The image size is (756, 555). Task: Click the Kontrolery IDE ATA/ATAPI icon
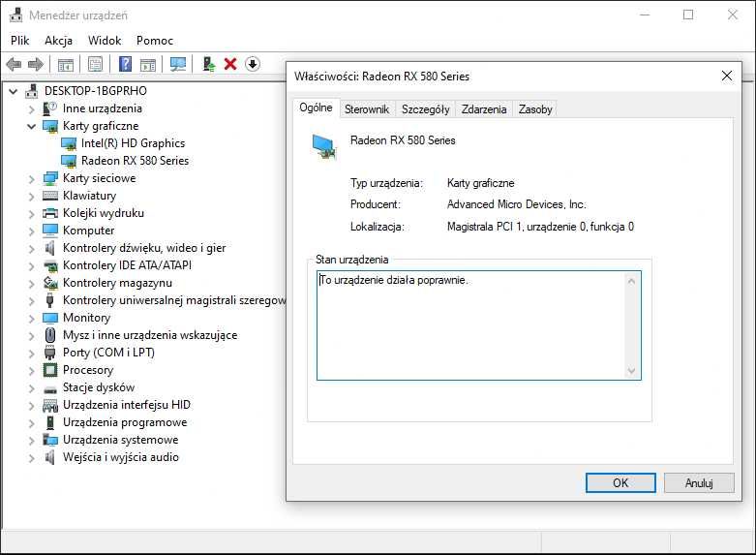49,265
